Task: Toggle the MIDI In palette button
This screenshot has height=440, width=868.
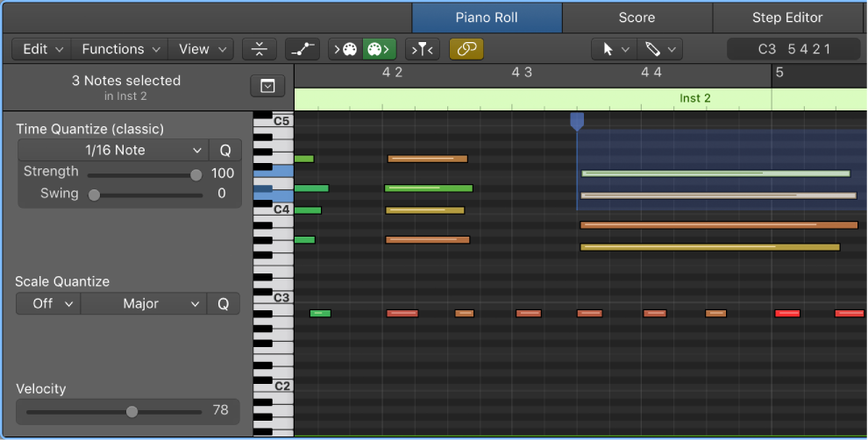Action: pyautogui.click(x=345, y=49)
